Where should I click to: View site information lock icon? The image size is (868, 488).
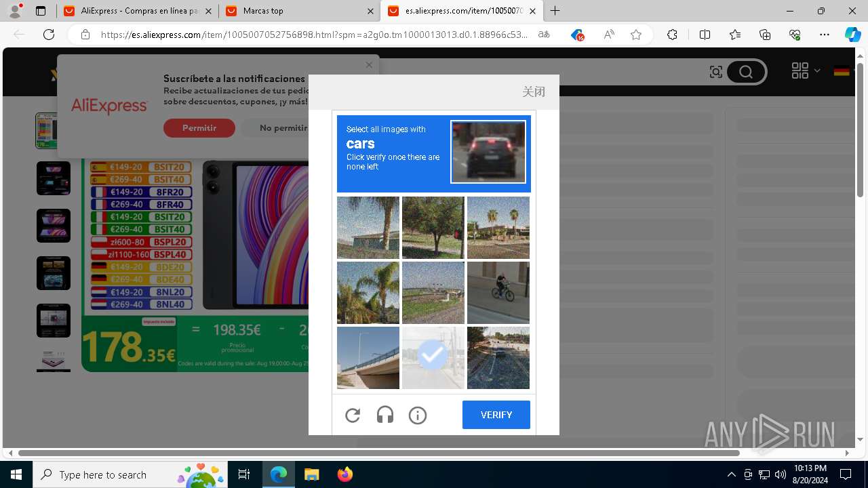(x=85, y=35)
